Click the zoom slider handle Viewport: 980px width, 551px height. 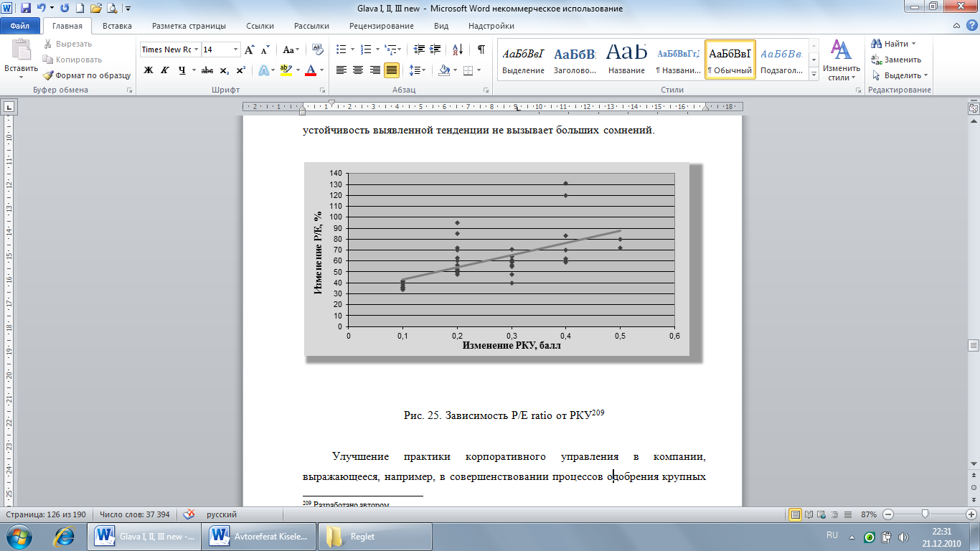click(x=925, y=514)
